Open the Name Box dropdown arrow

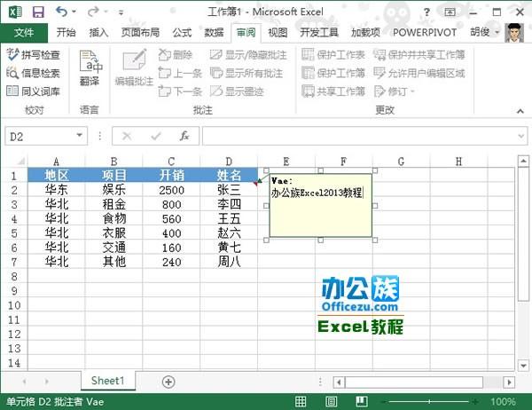pos(80,136)
